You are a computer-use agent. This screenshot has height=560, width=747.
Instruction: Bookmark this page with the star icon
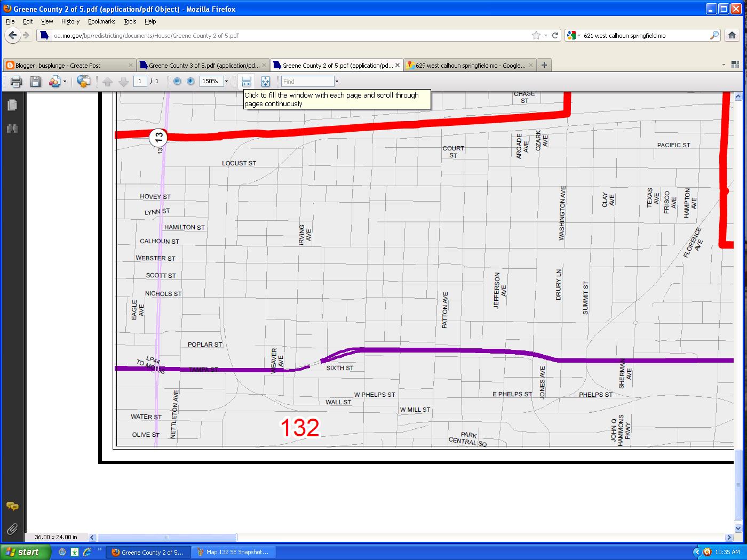coord(536,36)
